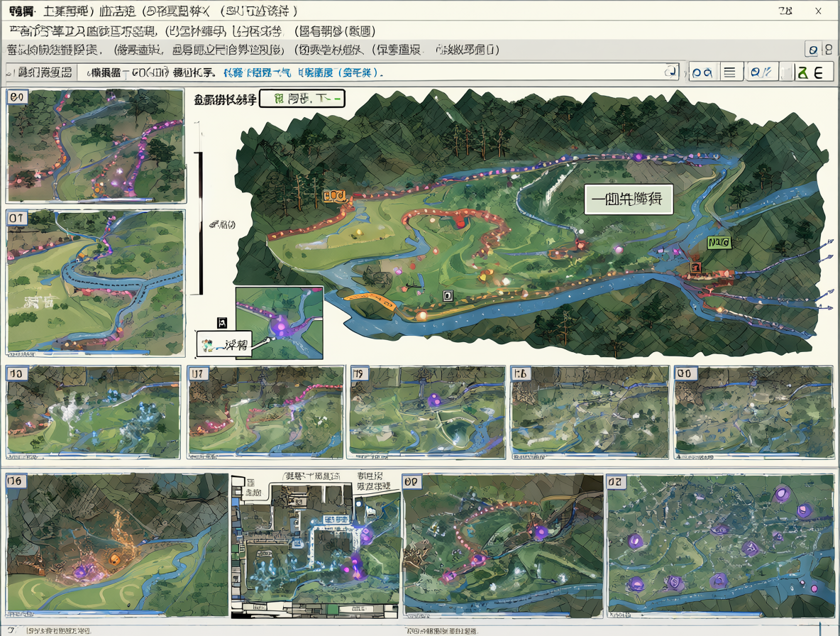
Task: Open the building floor plan thumbnail
Action: [x=316, y=545]
